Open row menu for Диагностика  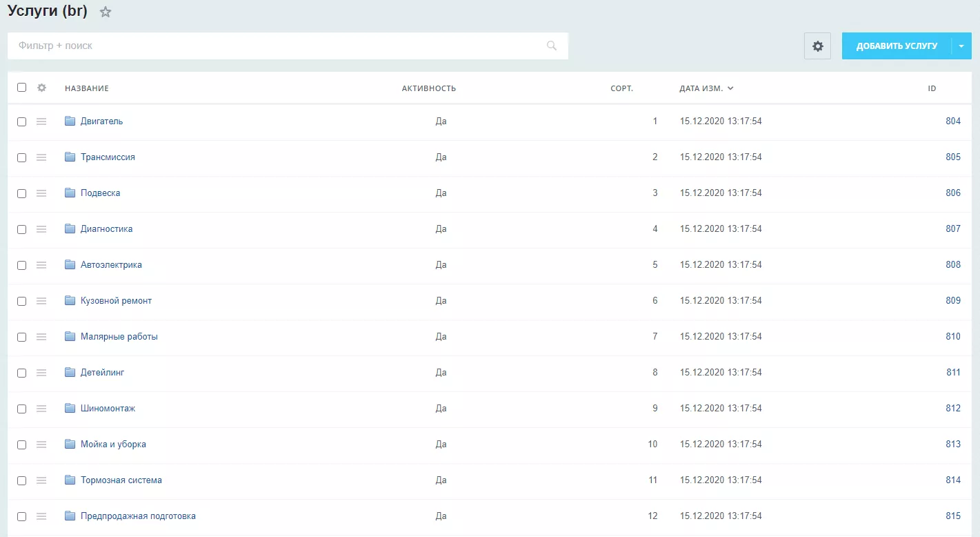coord(41,229)
